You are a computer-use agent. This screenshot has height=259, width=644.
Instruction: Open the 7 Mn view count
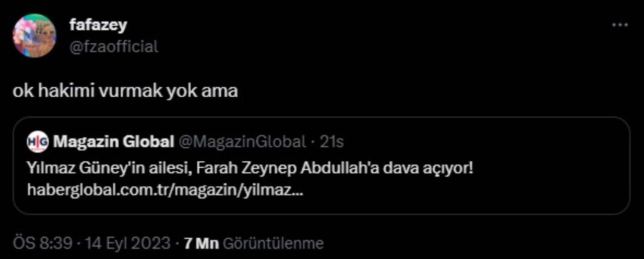201,244
